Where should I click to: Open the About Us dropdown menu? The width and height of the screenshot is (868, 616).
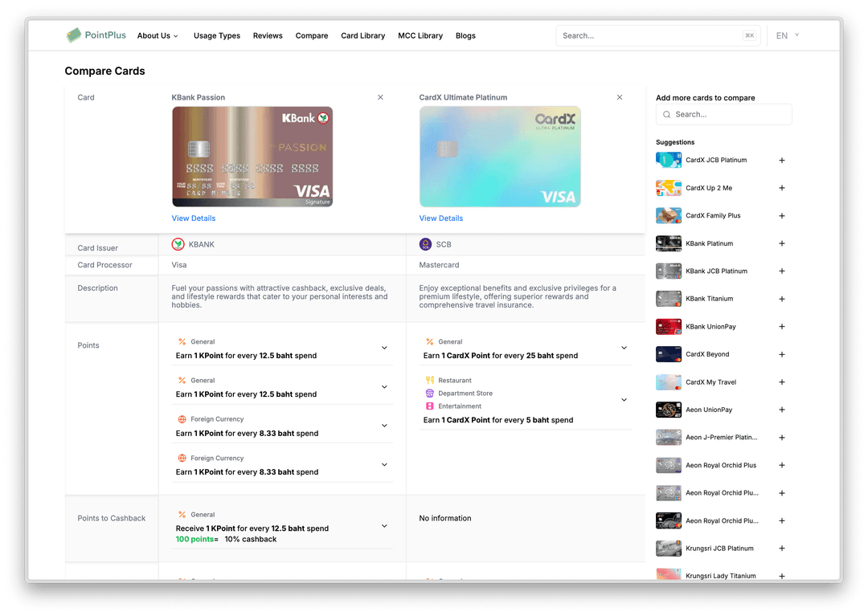157,35
